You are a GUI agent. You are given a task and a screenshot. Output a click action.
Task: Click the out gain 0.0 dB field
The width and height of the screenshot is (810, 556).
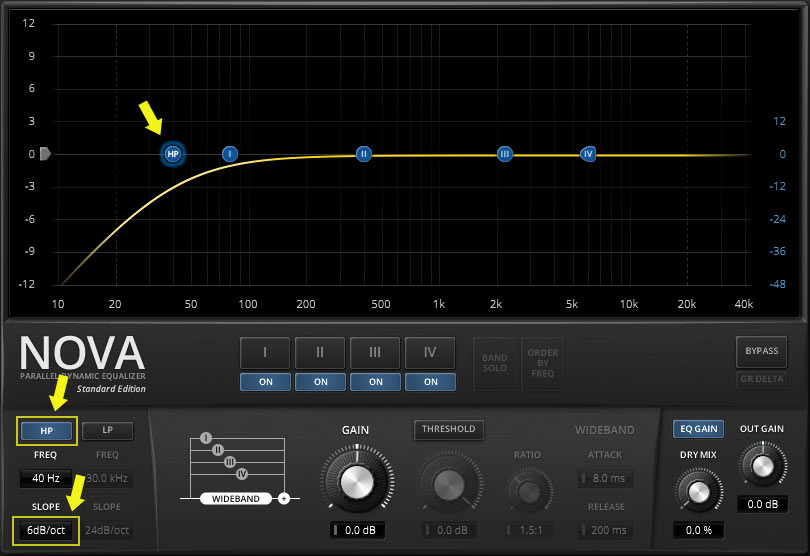(x=762, y=504)
